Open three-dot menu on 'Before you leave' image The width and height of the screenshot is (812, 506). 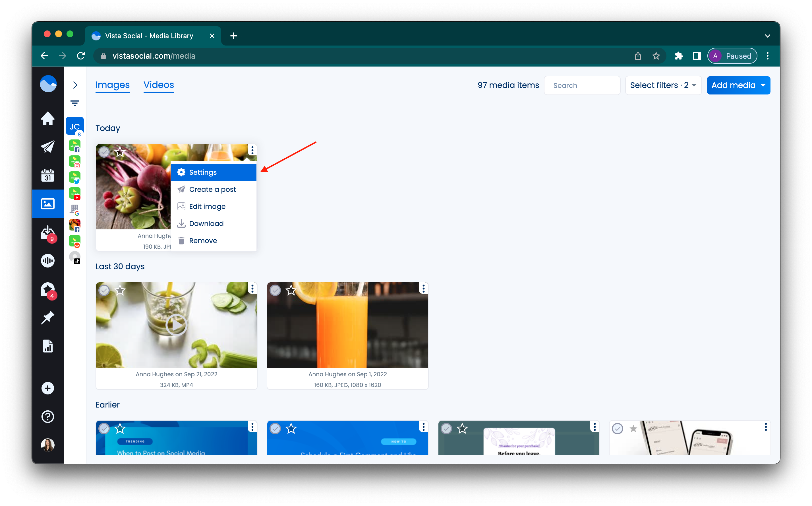[x=595, y=427]
